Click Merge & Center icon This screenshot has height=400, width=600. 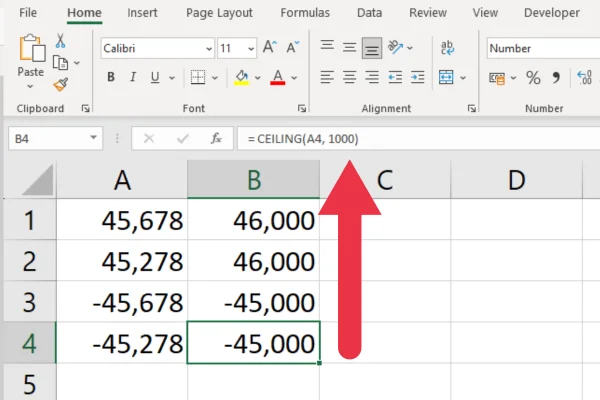pos(446,77)
